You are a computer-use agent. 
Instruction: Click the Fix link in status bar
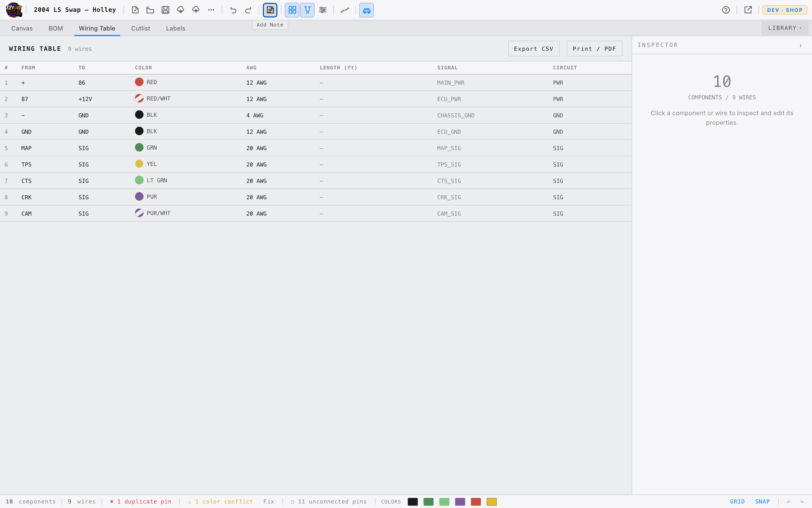[269, 502]
